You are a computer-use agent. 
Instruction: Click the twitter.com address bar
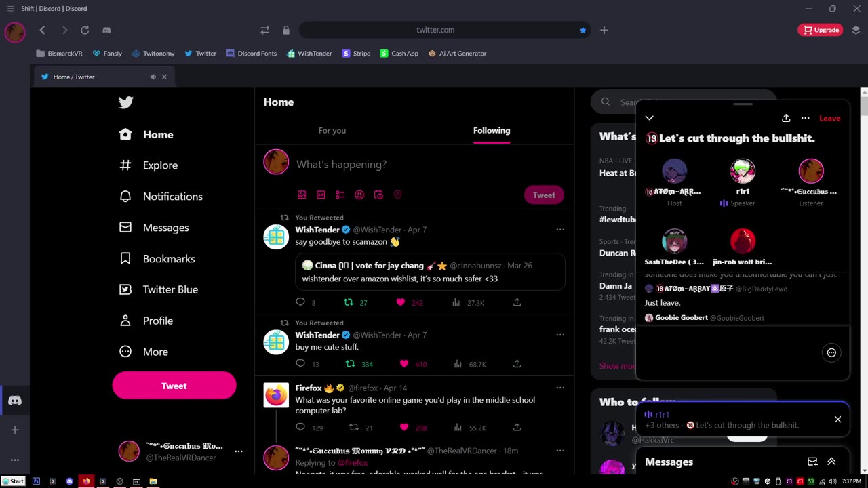click(x=435, y=30)
